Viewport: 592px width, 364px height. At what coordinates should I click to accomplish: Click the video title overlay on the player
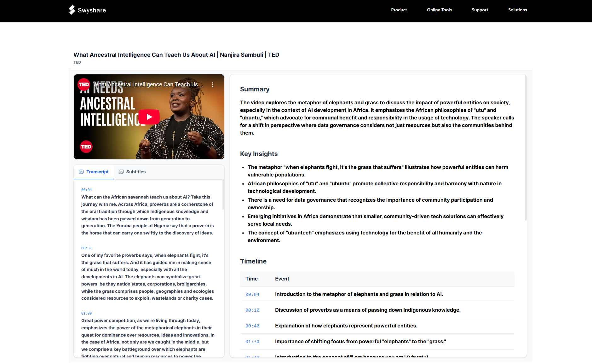coord(148,84)
